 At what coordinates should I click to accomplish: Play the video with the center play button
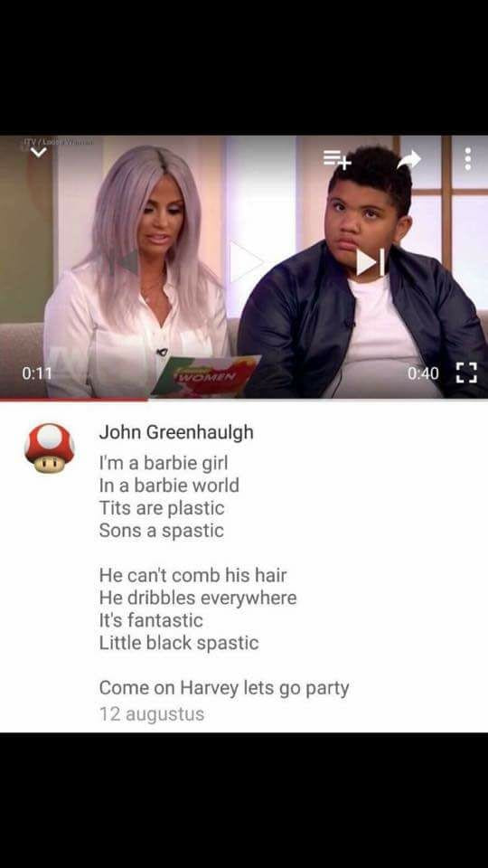tap(245, 260)
